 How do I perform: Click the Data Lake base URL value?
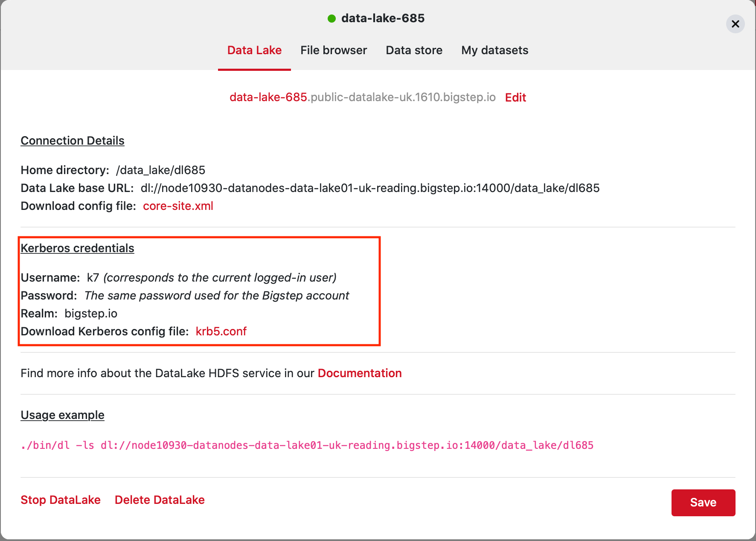click(x=370, y=188)
